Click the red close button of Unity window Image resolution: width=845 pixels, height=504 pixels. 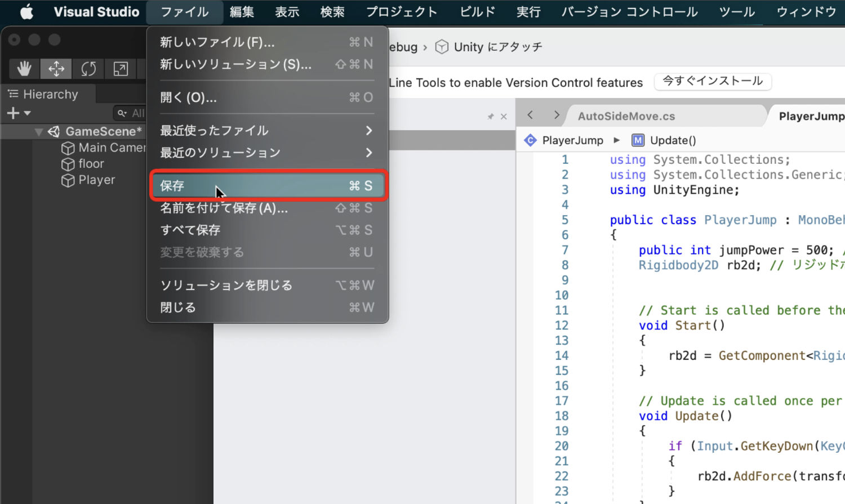tap(15, 40)
